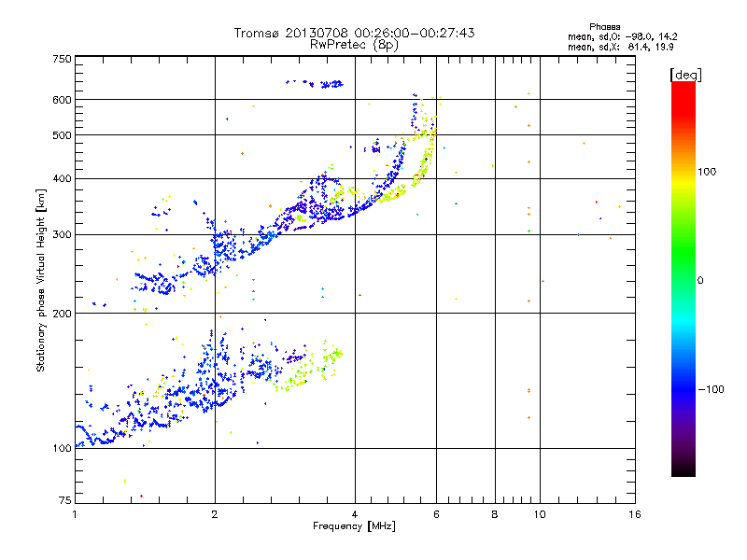
Task: Click the x-axis tick '8'
Action: (495, 514)
